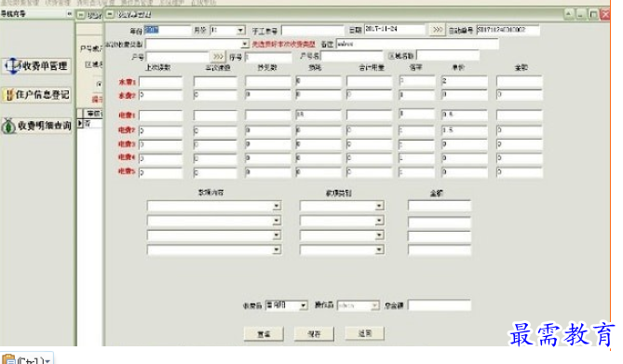Click the red 电费1 row label

click(x=128, y=115)
